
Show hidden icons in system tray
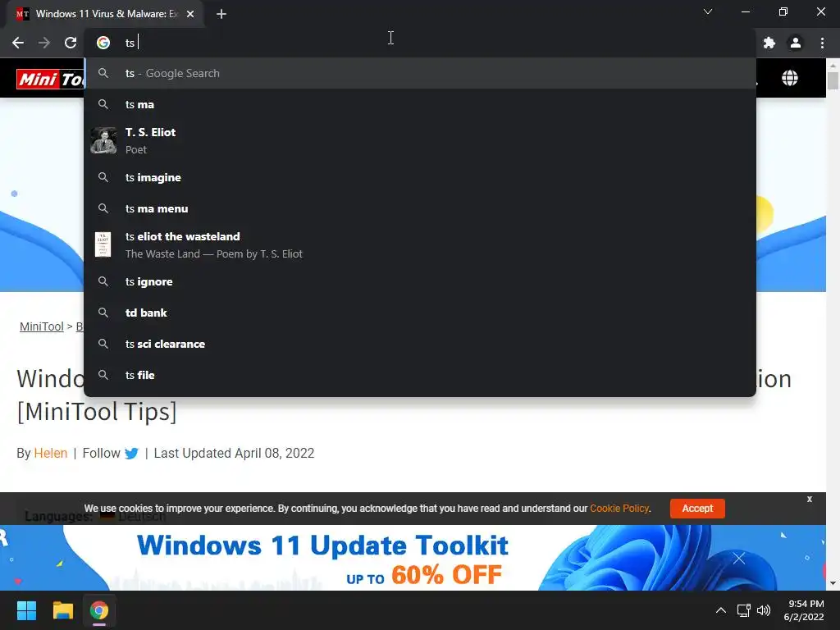point(721,610)
